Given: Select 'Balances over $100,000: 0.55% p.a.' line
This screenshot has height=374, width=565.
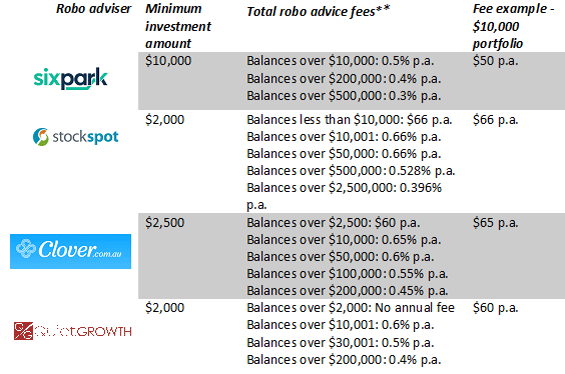Looking at the screenshot, I should pos(347,274).
